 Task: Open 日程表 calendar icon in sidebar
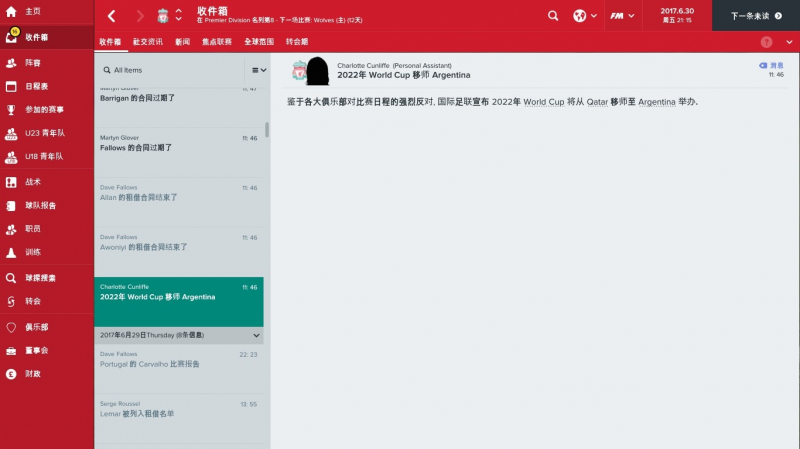point(11,86)
